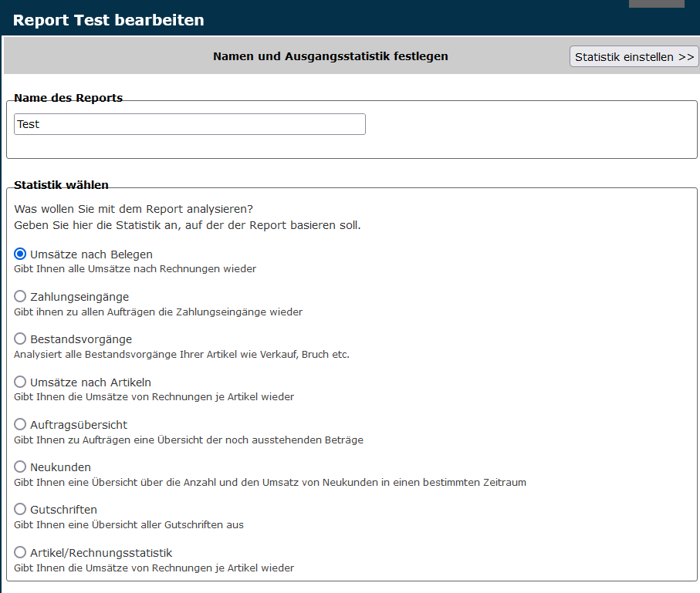Click the 'Name des Reports' section legend
Image resolution: width=700 pixels, height=593 pixels.
[68, 98]
